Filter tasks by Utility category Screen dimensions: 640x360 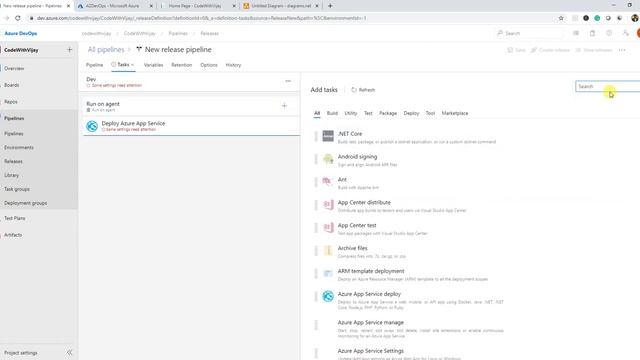(x=351, y=113)
